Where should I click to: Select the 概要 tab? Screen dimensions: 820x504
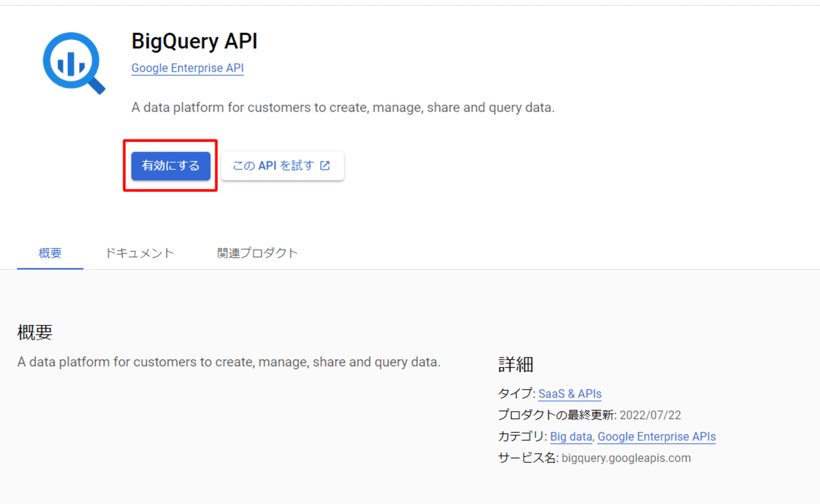[50, 253]
